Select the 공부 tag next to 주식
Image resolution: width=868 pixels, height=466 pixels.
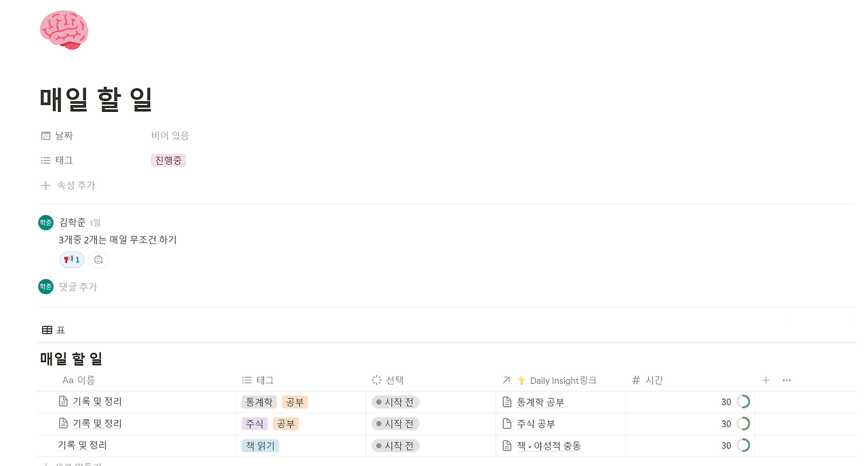[x=285, y=424]
